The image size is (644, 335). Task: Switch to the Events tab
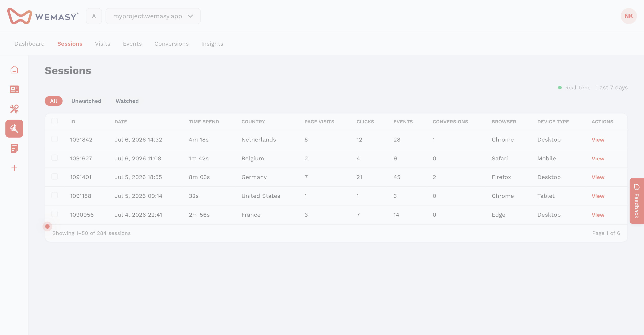click(x=132, y=44)
